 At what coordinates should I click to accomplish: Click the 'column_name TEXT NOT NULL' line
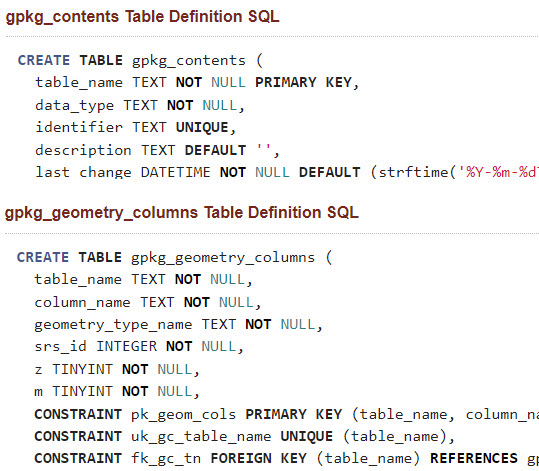(x=148, y=303)
